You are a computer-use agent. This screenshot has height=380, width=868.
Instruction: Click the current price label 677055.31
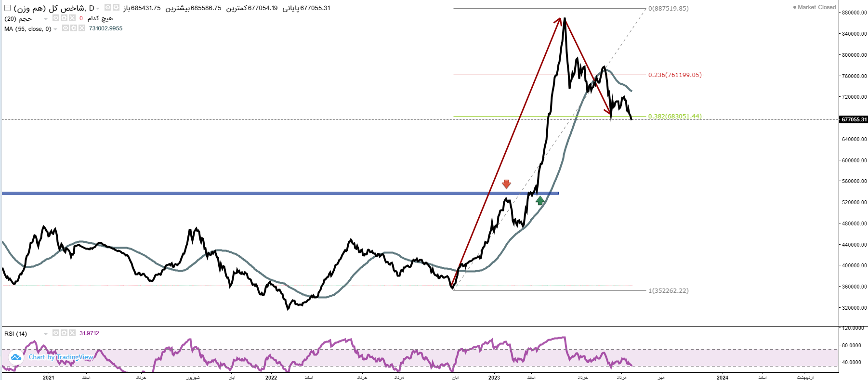(854, 119)
